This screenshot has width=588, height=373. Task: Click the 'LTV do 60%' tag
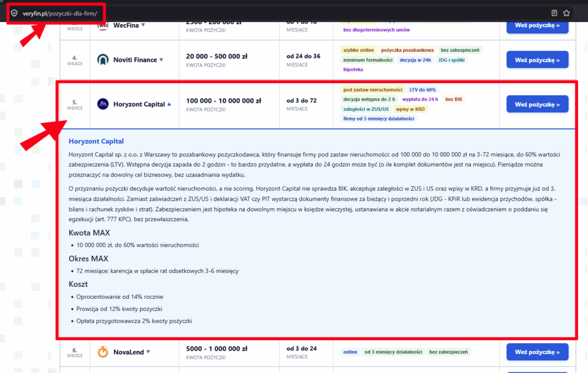point(422,90)
